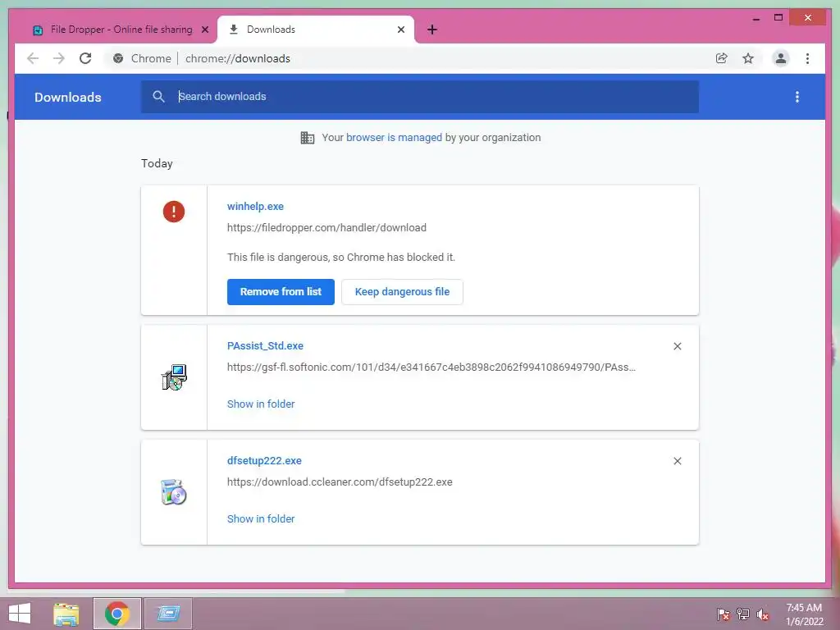
Task: Click the Today date heading
Action: click(157, 163)
